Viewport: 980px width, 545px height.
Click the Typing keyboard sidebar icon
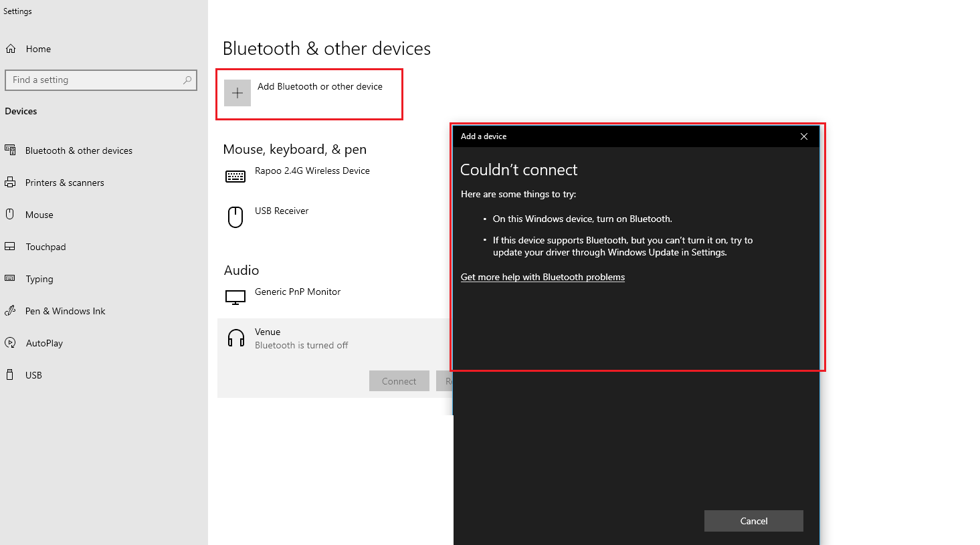tap(10, 278)
